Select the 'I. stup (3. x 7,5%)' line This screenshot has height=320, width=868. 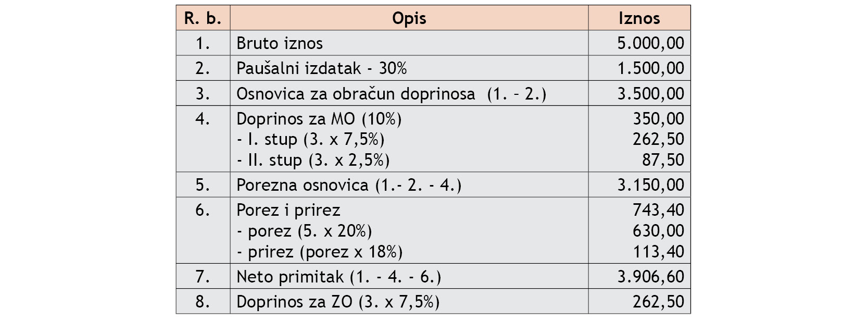[x=310, y=139]
